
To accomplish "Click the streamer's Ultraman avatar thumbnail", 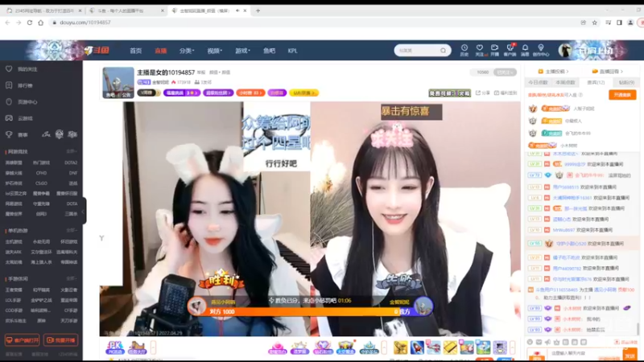I will 118,83.
